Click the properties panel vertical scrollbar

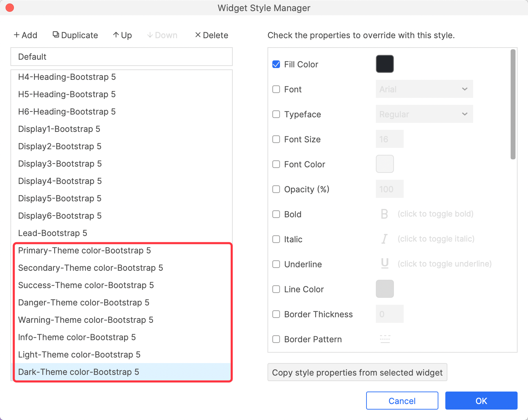513,104
